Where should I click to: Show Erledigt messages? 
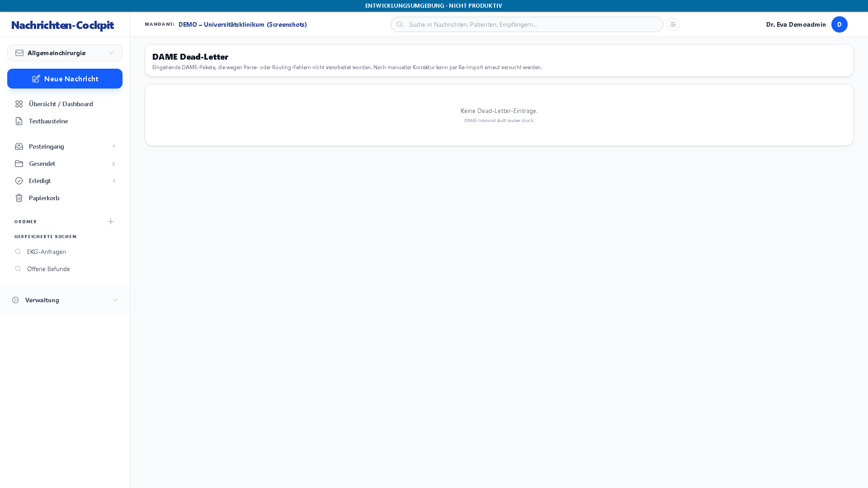coord(65,181)
